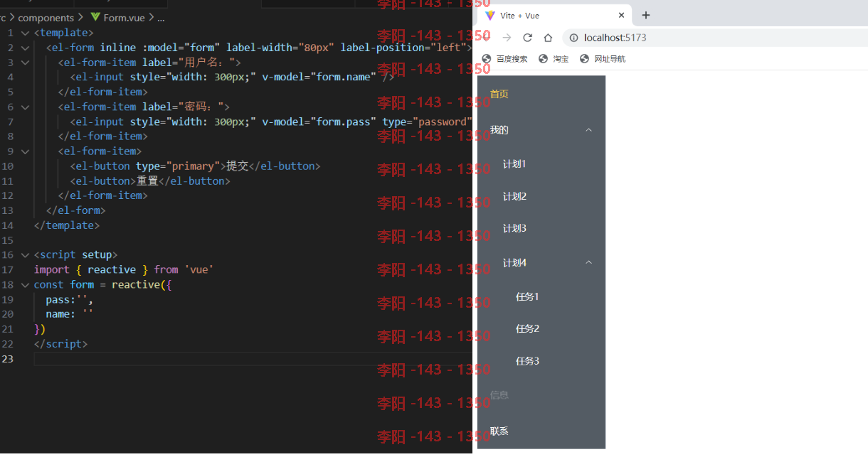
Task: Fold the reactive object at line 18
Action: tap(25, 284)
